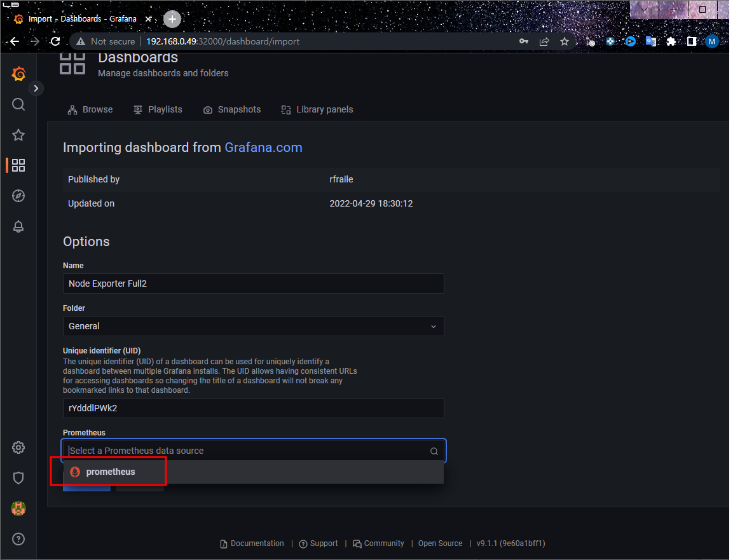Open the Extensions puzzle piece icon
This screenshot has width=747, height=560.
point(671,41)
